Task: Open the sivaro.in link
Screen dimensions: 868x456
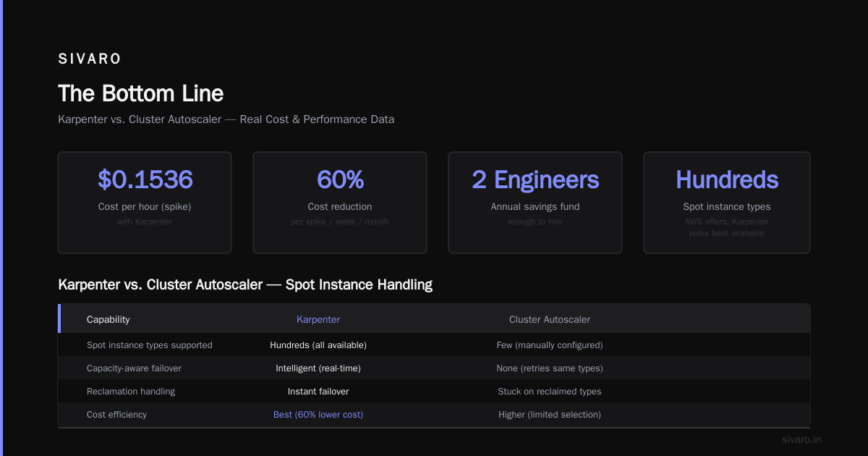Action: (x=801, y=439)
